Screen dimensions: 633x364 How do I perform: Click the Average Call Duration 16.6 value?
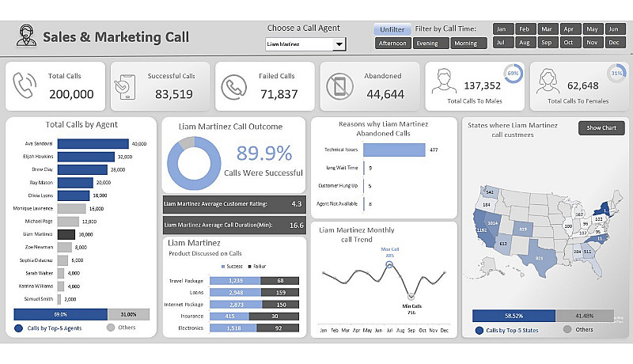click(296, 226)
